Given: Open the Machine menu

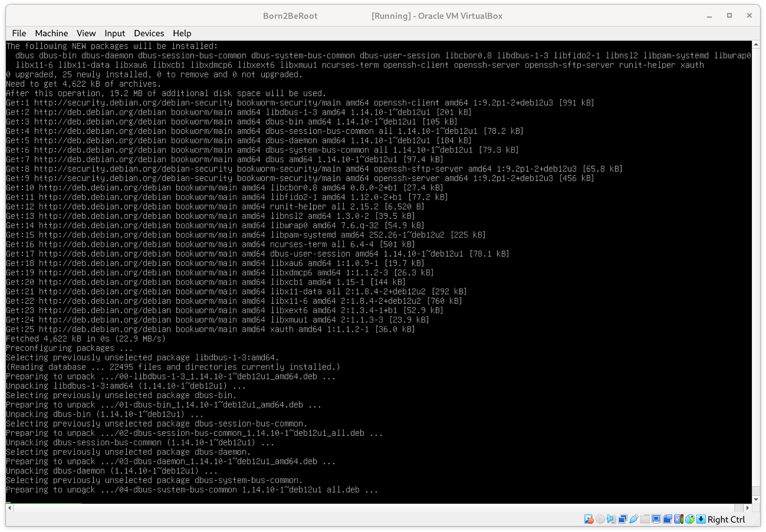Looking at the screenshot, I should 52,33.
